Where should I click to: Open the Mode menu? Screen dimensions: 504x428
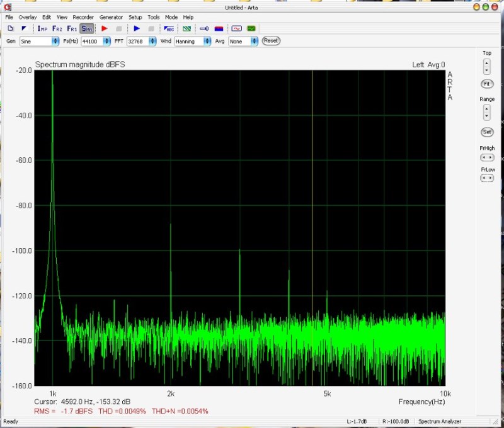(x=171, y=18)
